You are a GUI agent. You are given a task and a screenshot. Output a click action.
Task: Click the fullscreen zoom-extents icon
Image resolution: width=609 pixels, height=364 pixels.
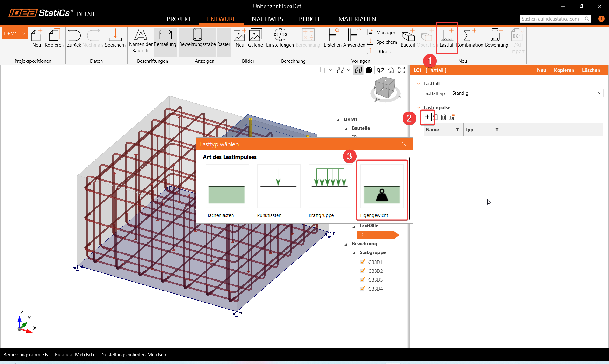(x=402, y=70)
